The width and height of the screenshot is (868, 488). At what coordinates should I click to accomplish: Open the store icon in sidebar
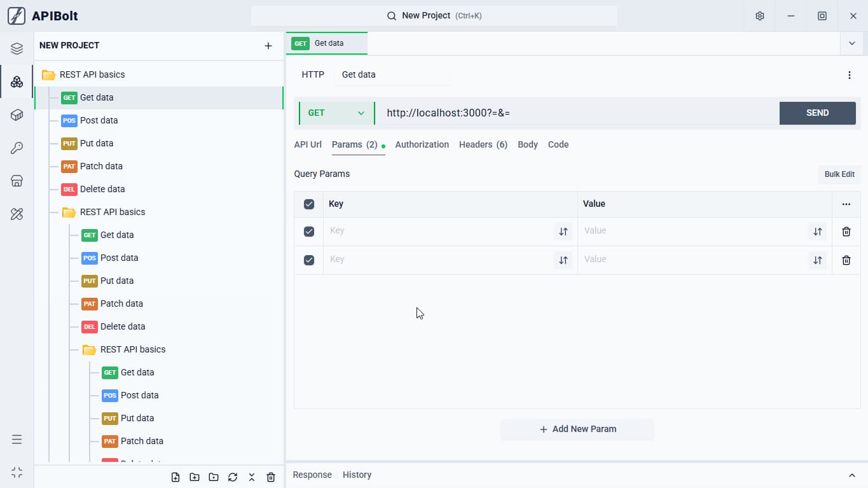tap(17, 181)
